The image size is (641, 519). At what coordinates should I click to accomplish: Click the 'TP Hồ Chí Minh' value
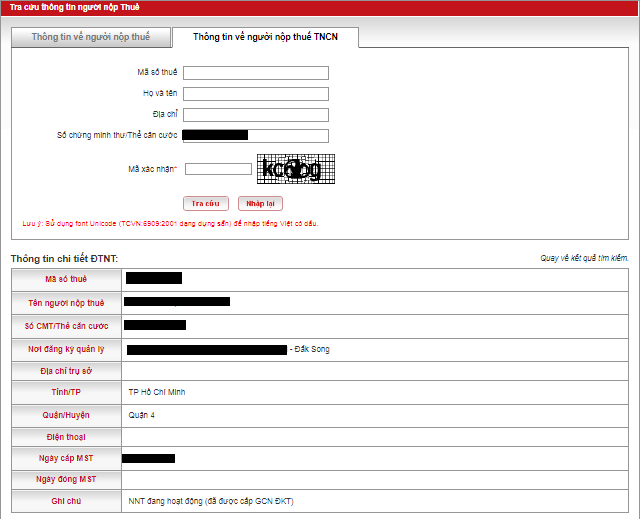click(157, 392)
